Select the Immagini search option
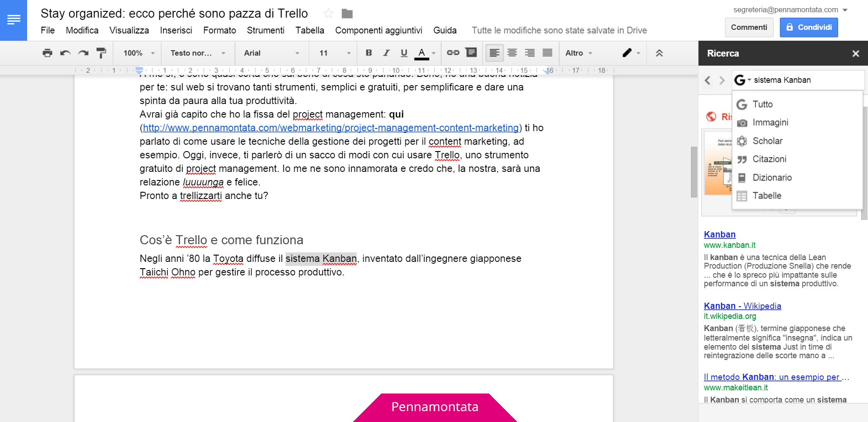Screen dimensions: 868x422 coord(770,122)
